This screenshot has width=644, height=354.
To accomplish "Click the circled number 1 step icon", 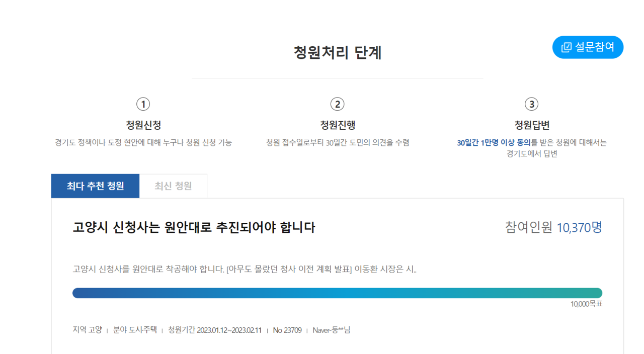I will [143, 104].
